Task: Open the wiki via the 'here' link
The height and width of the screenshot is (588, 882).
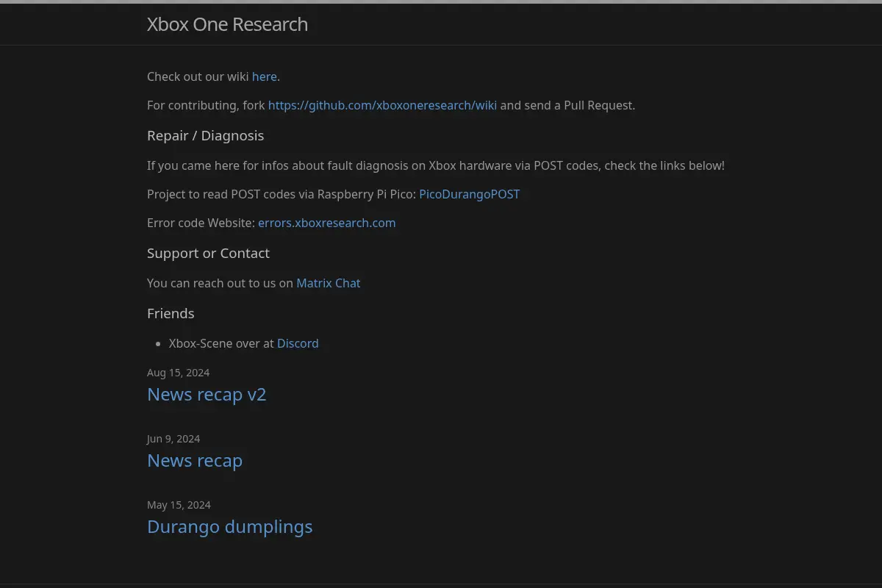Action: (x=265, y=76)
